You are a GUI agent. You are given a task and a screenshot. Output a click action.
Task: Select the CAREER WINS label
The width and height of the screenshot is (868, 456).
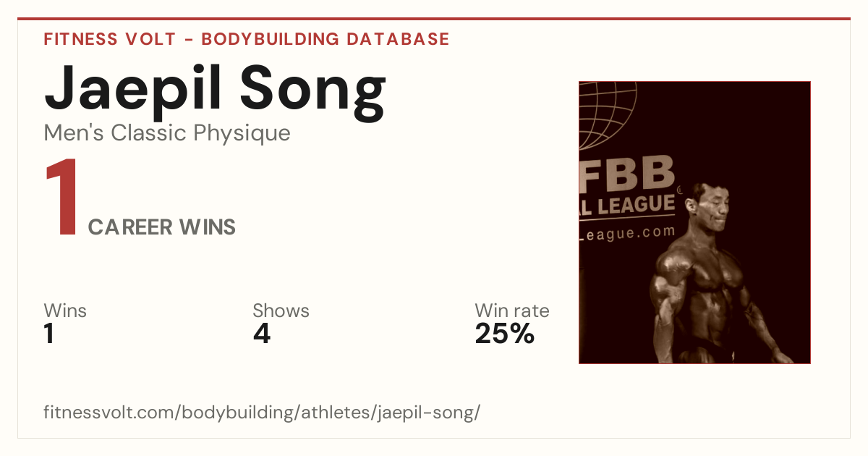162,227
